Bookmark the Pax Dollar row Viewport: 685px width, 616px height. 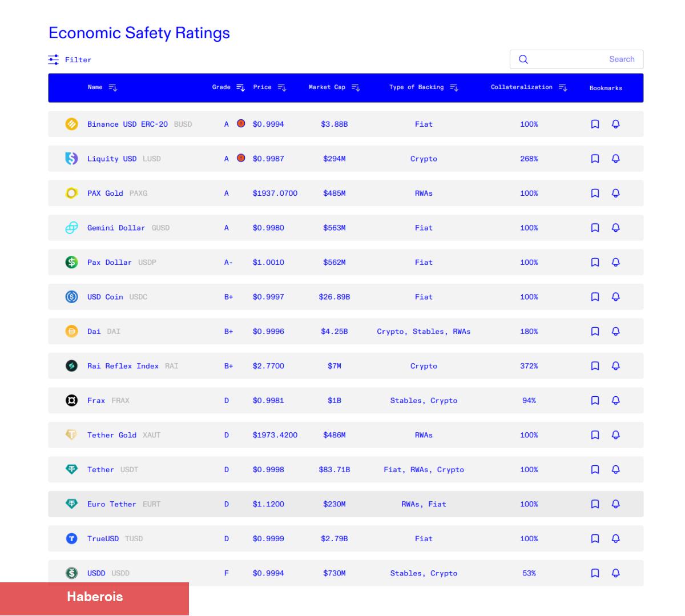point(595,262)
